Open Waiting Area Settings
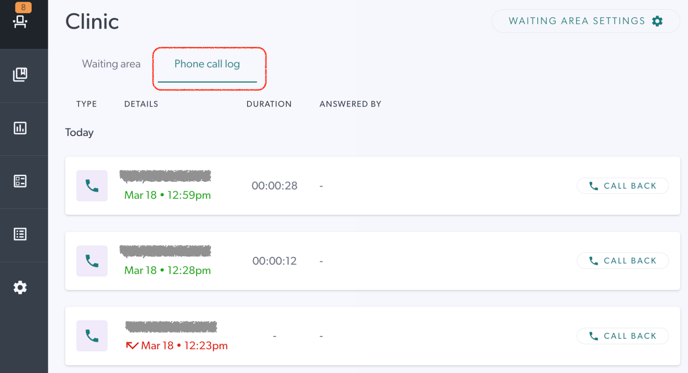The height and width of the screenshot is (373, 688). [x=585, y=21]
